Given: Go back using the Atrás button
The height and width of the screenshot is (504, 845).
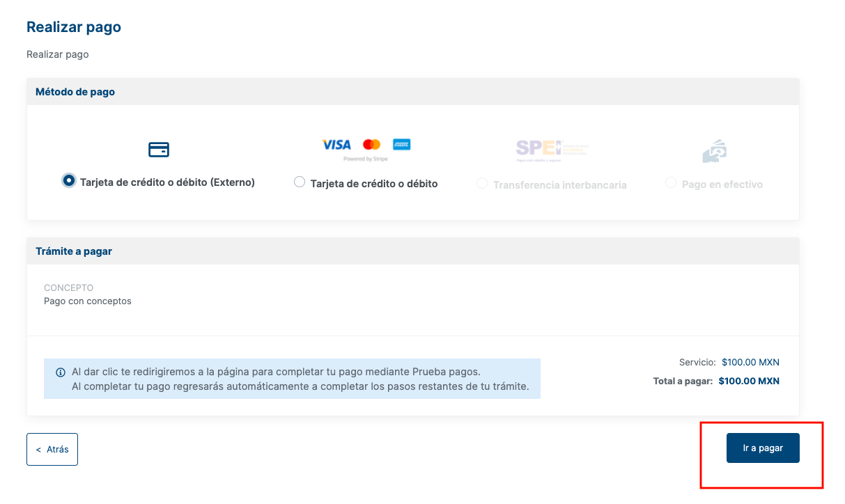Looking at the screenshot, I should point(52,450).
